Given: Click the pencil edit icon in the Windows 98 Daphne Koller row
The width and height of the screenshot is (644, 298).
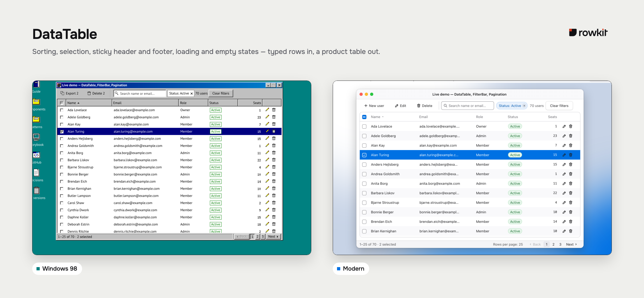Looking at the screenshot, I should pyautogui.click(x=267, y=217).
